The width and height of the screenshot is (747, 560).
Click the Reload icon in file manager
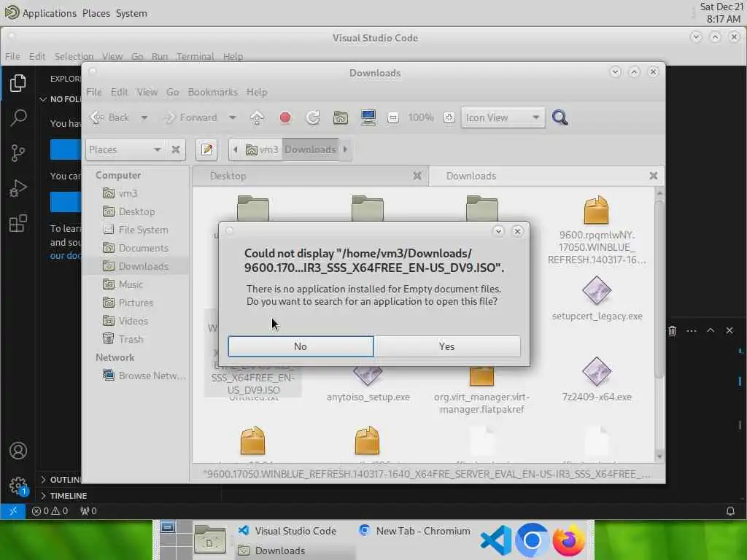pos(312,117)
